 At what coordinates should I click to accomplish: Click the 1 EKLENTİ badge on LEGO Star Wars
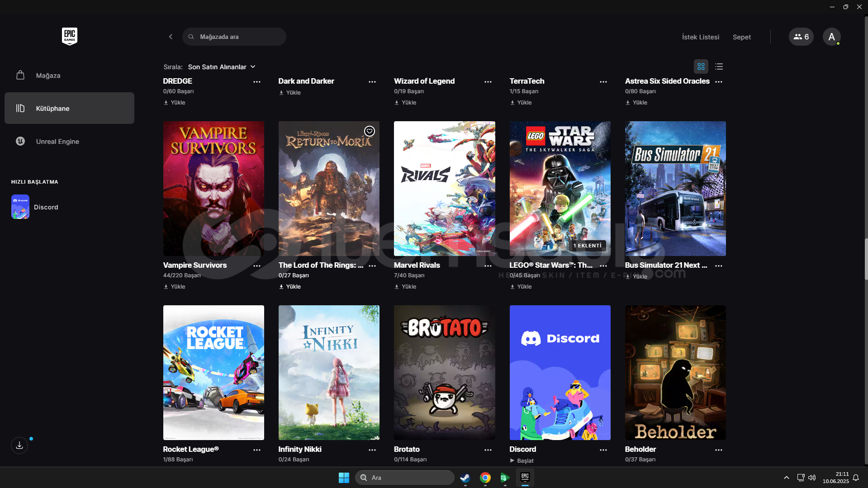[x=588, y=246]
